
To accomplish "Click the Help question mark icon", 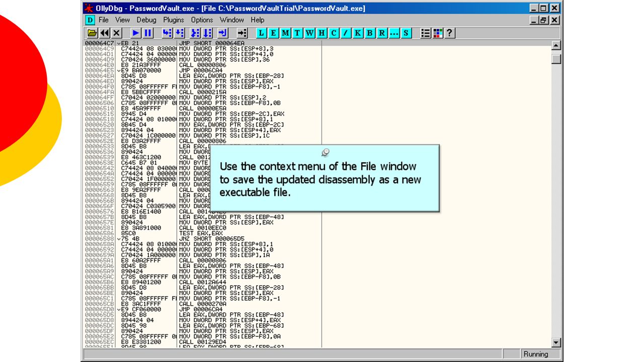I will (x=450, y=33).
